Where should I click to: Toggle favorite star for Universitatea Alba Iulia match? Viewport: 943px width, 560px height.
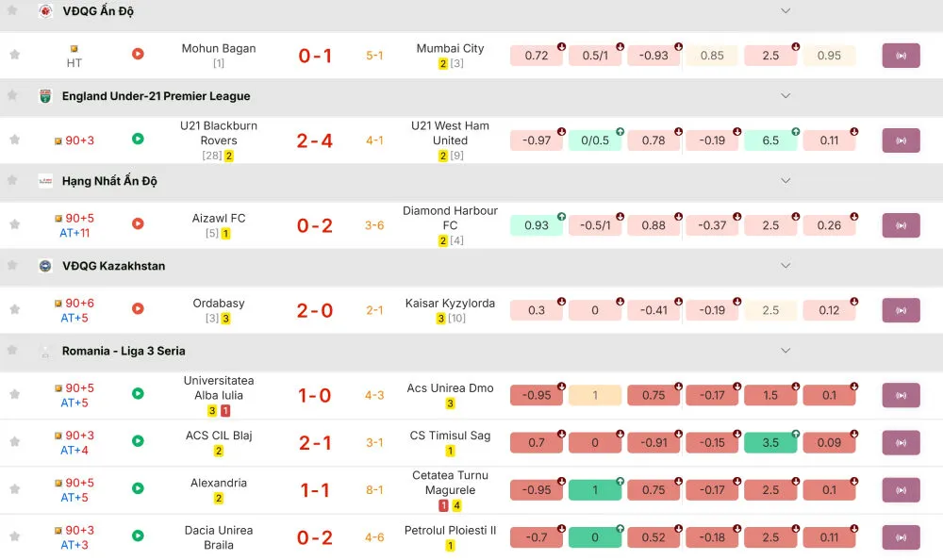[x=14, y=395]
